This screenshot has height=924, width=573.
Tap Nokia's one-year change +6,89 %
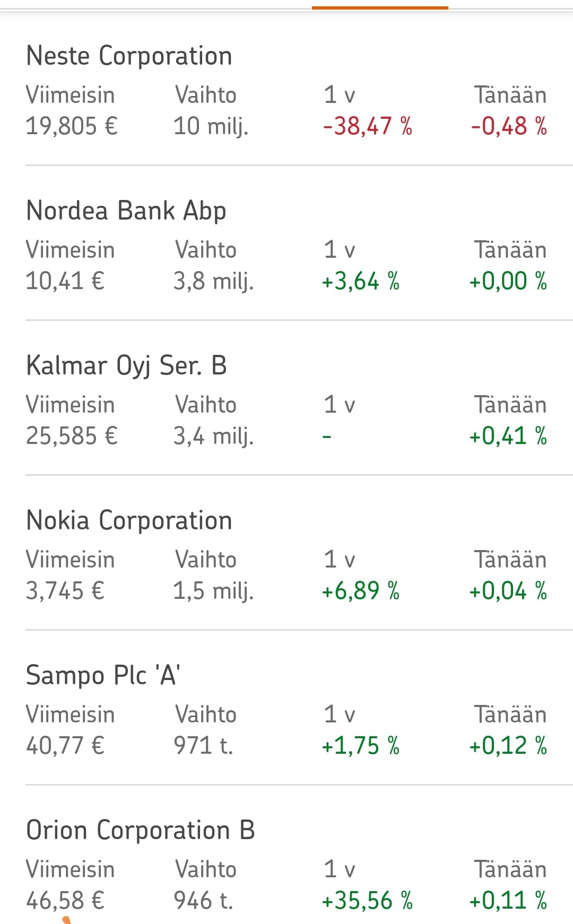point(360,591)
